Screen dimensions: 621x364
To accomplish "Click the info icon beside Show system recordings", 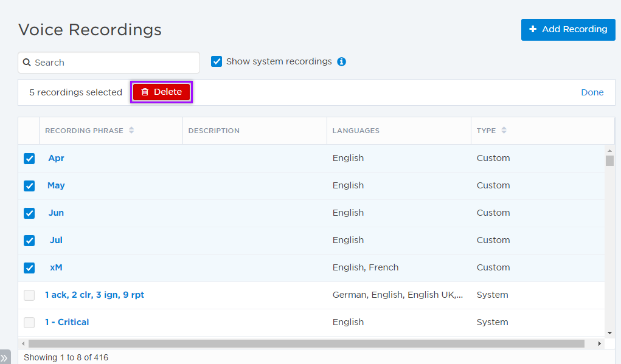I will coord(342,62).
